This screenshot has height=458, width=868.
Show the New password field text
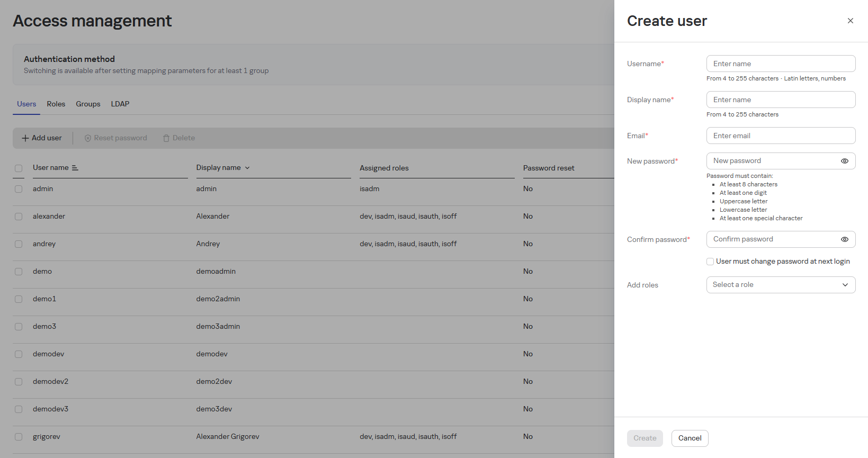[844, 161]
